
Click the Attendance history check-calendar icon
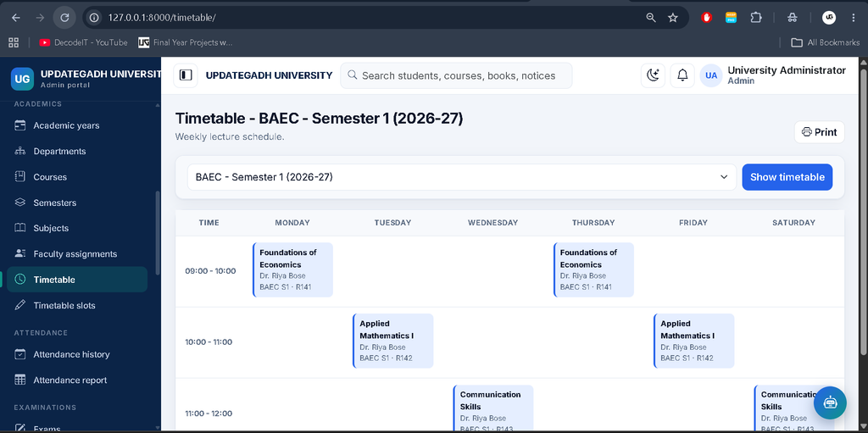coord(20,354)
